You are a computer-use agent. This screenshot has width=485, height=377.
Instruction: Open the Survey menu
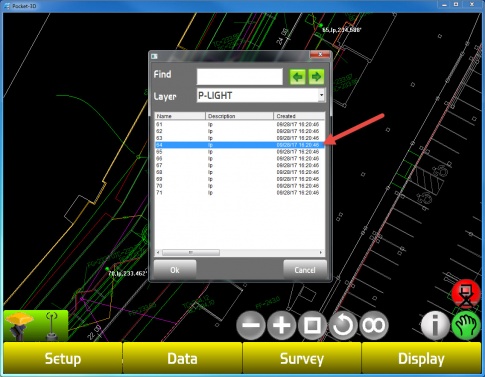302,359
